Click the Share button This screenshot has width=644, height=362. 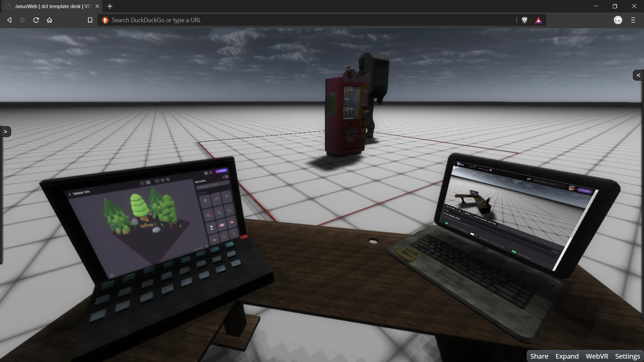click(539, 356)
